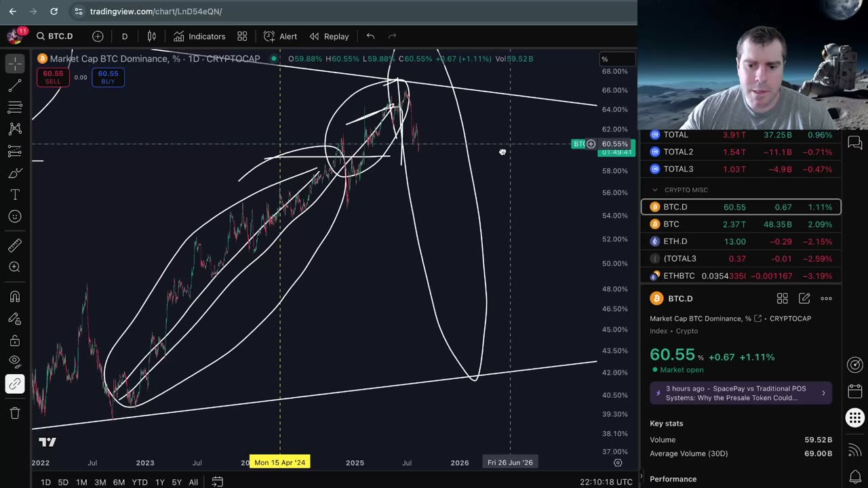This screenshot has width=868, height=488.
Task: Click the 60.55 BUY button
Action: click(108, 77)
